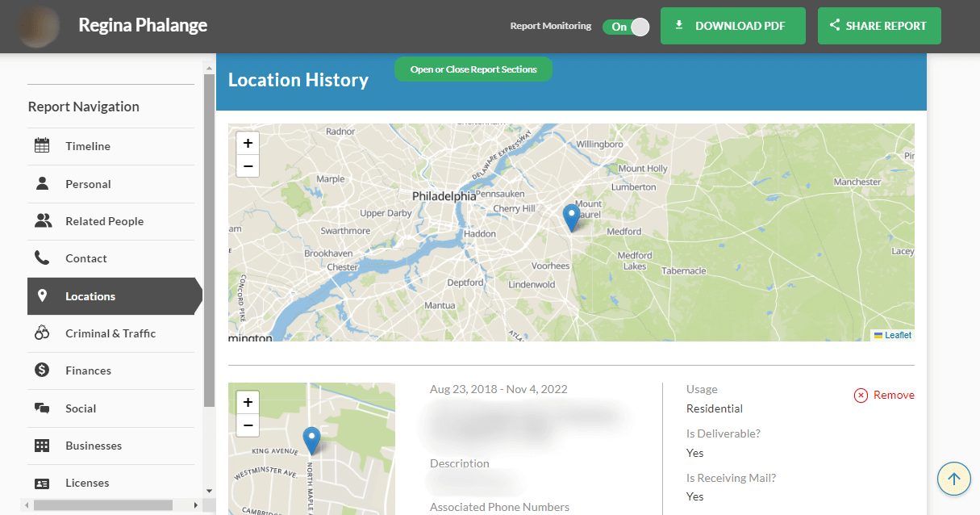The width and height of the screenshot is (980, 515).
Task: Zoom in on the large overview map
Action: pos(248,144)
